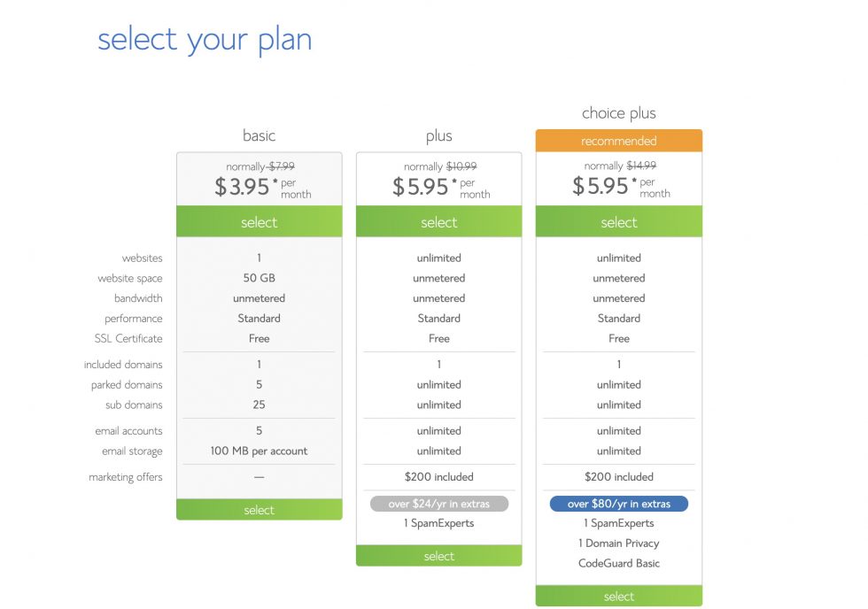Click the marketing offers row label

point(126,477)
